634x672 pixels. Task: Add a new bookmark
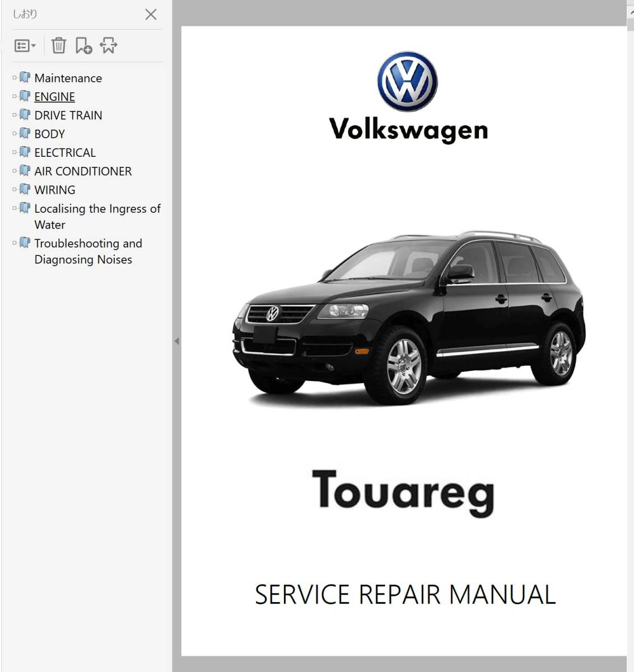[x=83, y=46]
